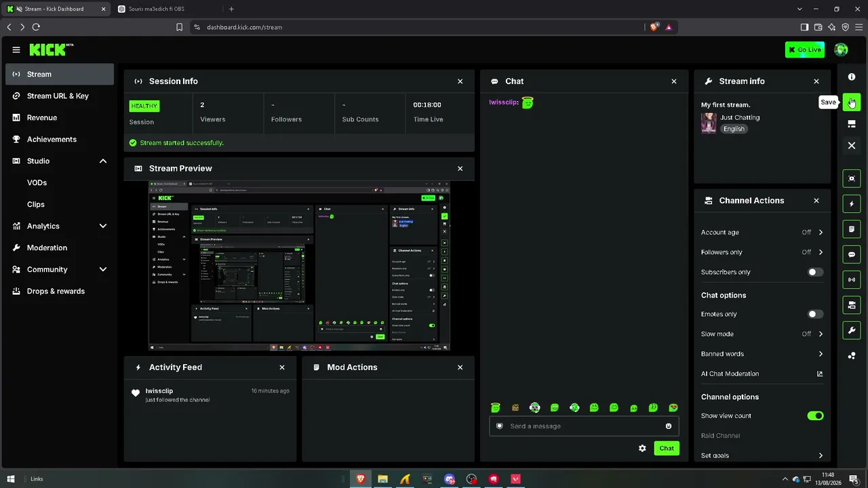
Task: Click the Send a message input field
Action: (584, 426)
